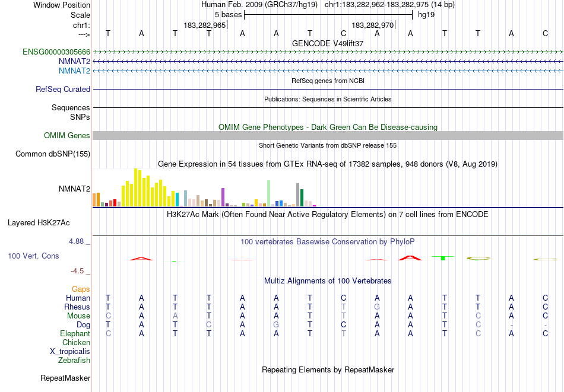
Task: Click Short Genetic Variants from dbSNP title
Action: point(328,145)
